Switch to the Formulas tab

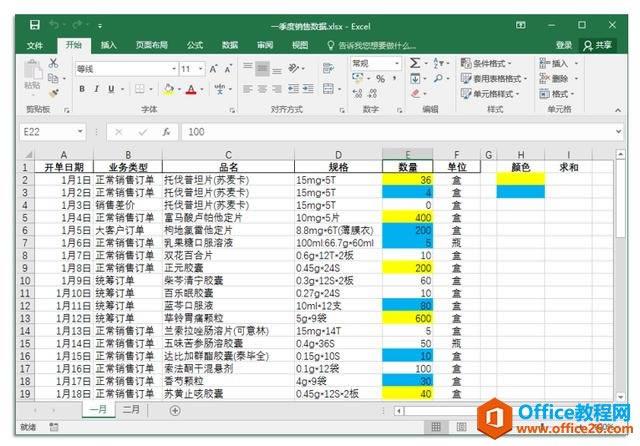coord(195,45)
